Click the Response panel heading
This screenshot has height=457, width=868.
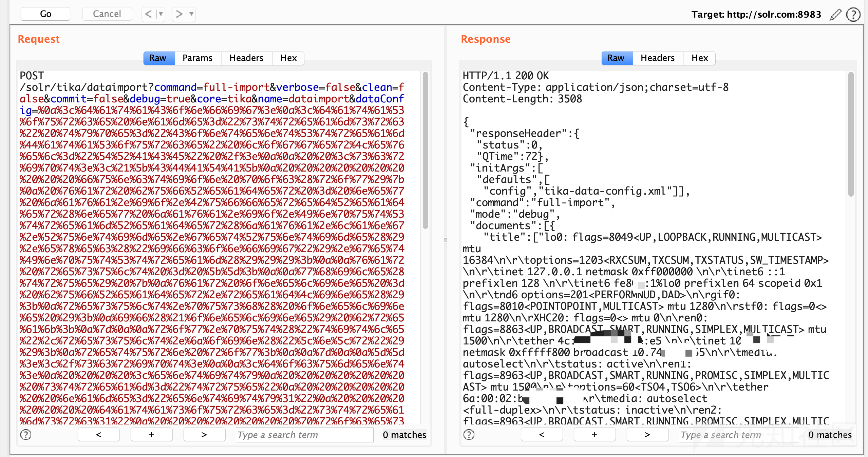pyautogui.click(x=486, y=39)
